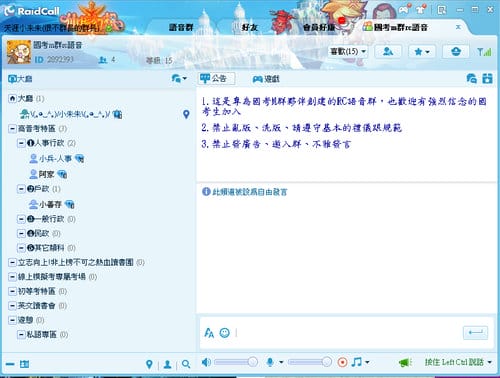Click the info icon beside channel notice
500x378 pixels.
point(206,192)
